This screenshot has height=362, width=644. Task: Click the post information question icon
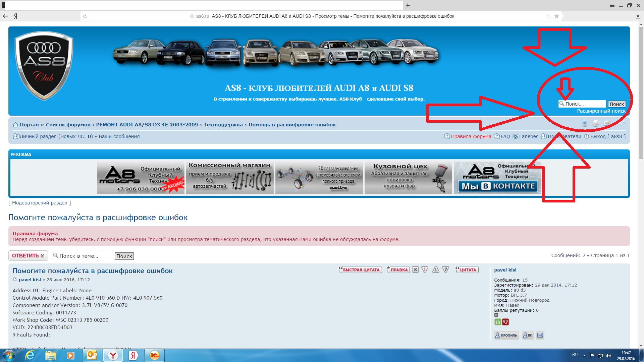[x=445, y=270]
